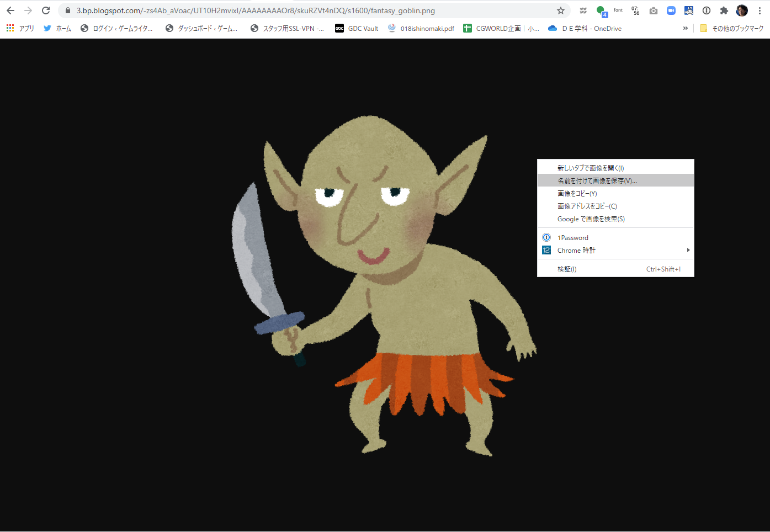770x532 pixels.
Task: View site info via the padlock icon
Action: [68, 10]
